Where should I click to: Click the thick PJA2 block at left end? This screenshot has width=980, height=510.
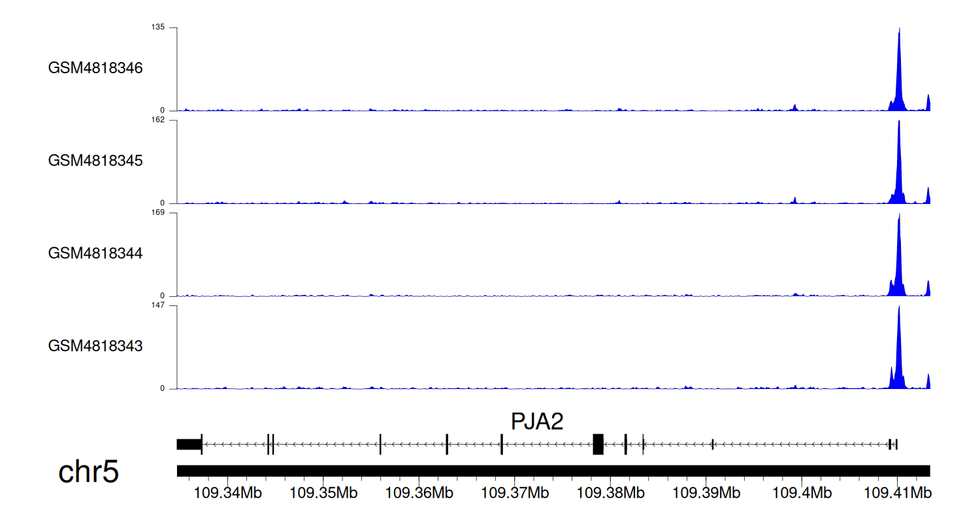(189, 444)
